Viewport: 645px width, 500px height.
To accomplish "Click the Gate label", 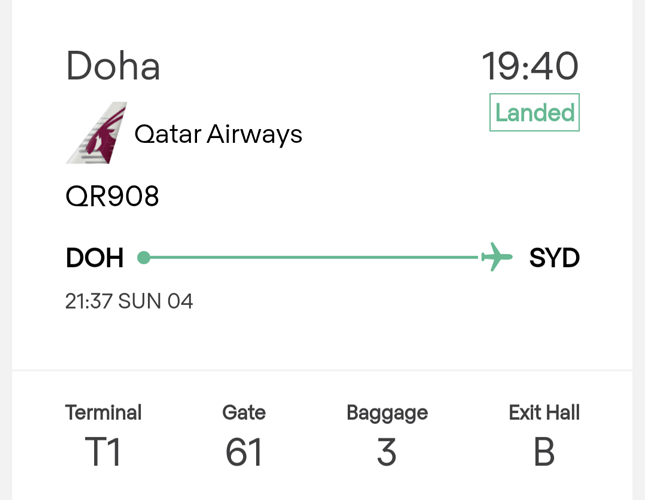I will click(244, 412).
